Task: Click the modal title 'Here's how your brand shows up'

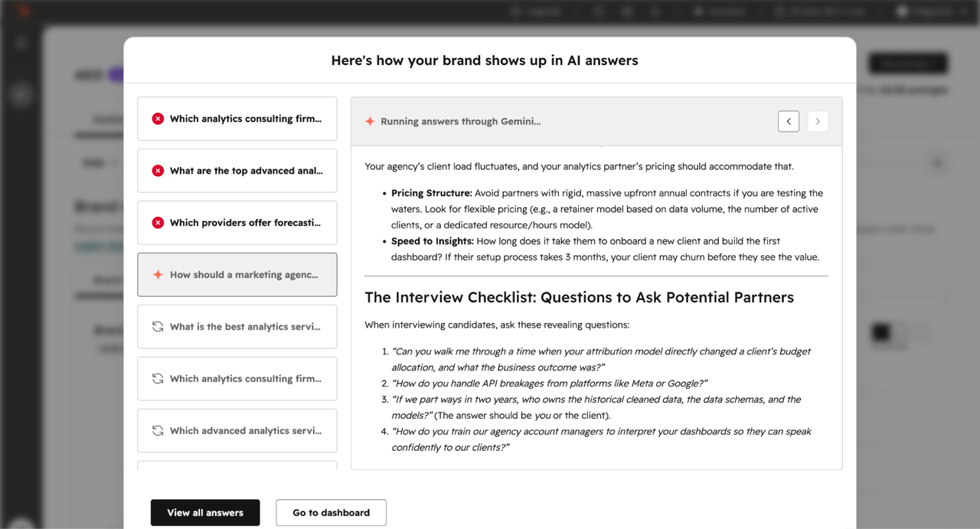Action: (485, 60)
